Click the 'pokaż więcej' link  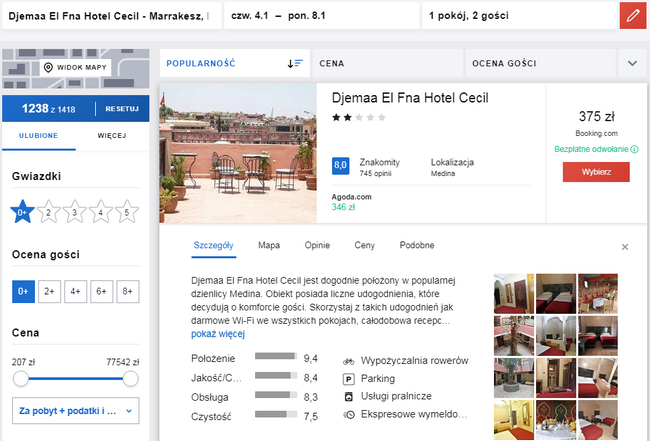(217, 334)
